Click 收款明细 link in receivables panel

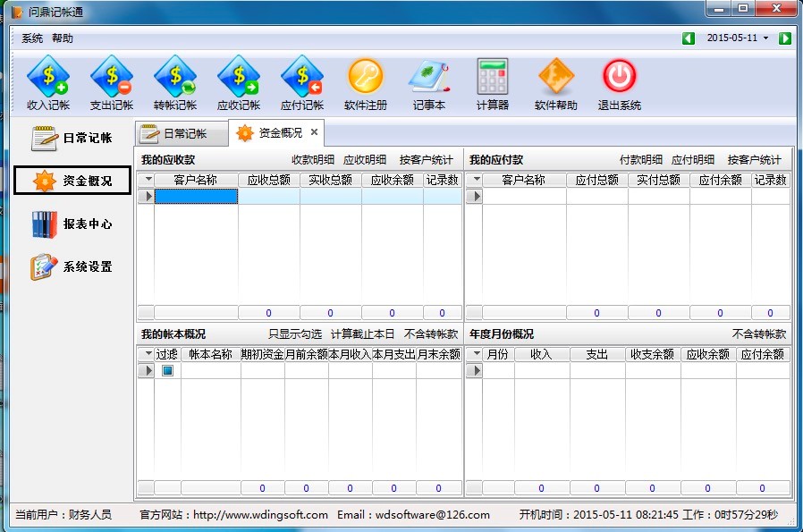coord(313,160)
